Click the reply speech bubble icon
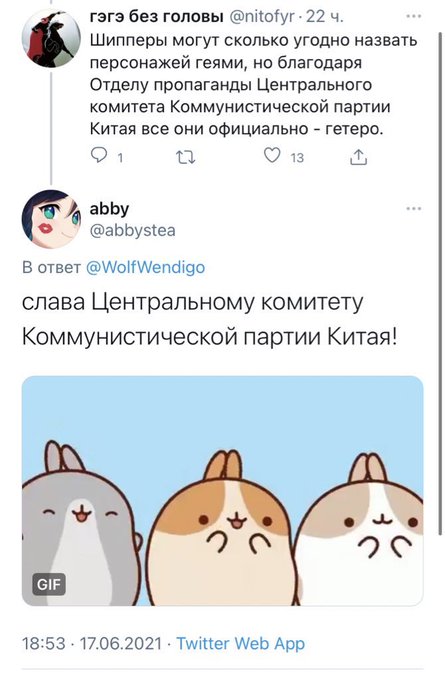Image resolution: width=445 pixels, height=680 pixels. click(98, 156)
